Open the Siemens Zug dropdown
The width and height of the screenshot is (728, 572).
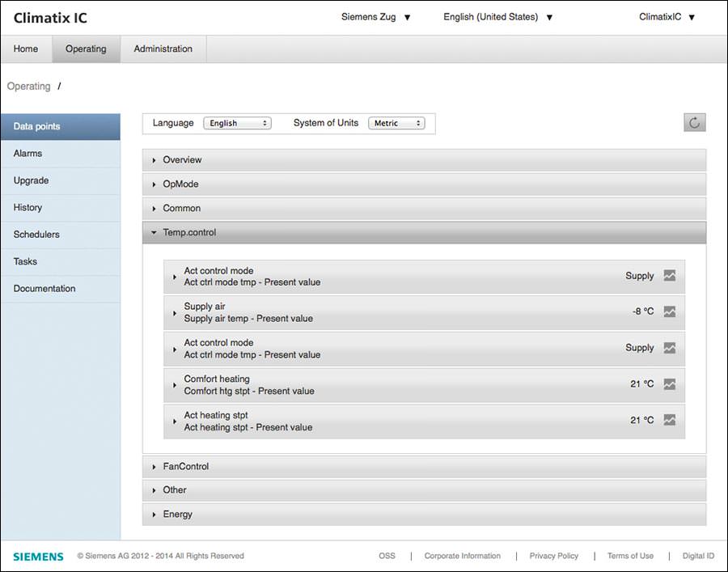pyautogui.click(x=375, y=17)
